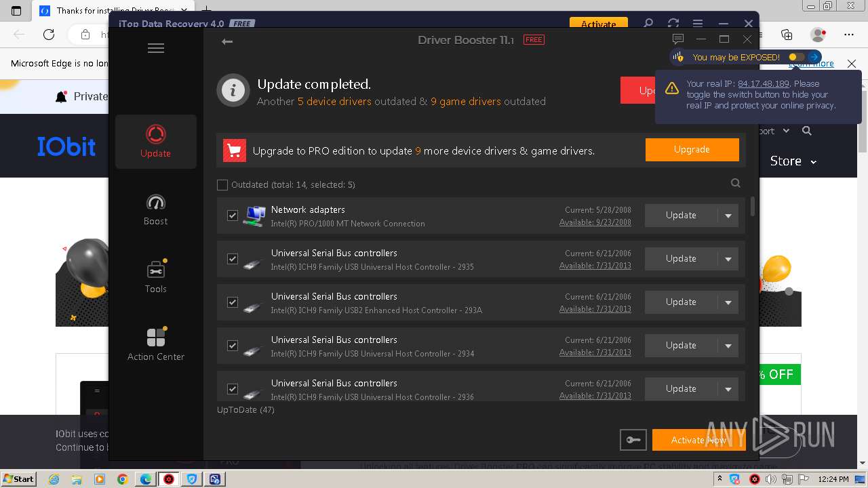Open File Explorer from taskbar
The width and height of the screenshot is (868, 488).
tap(77, 479)
